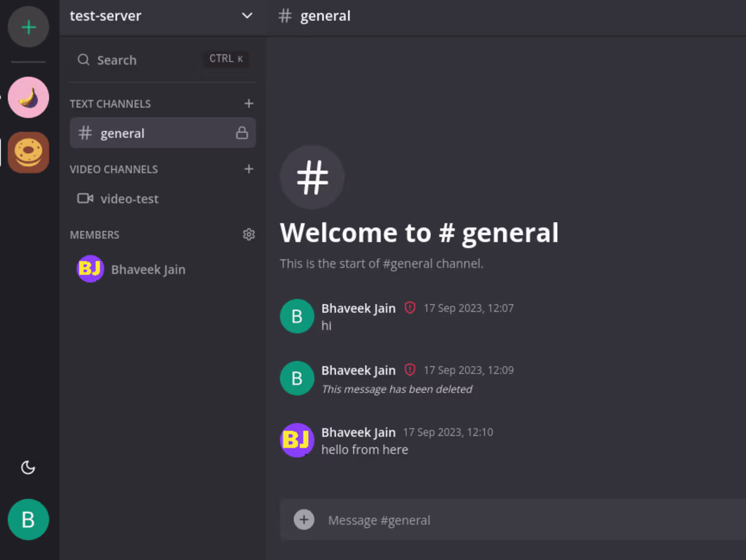Select member Bhaveek Jain in sidebar
Screen dimensions: 746x560
pyautogui.click(x=148, y=270)
